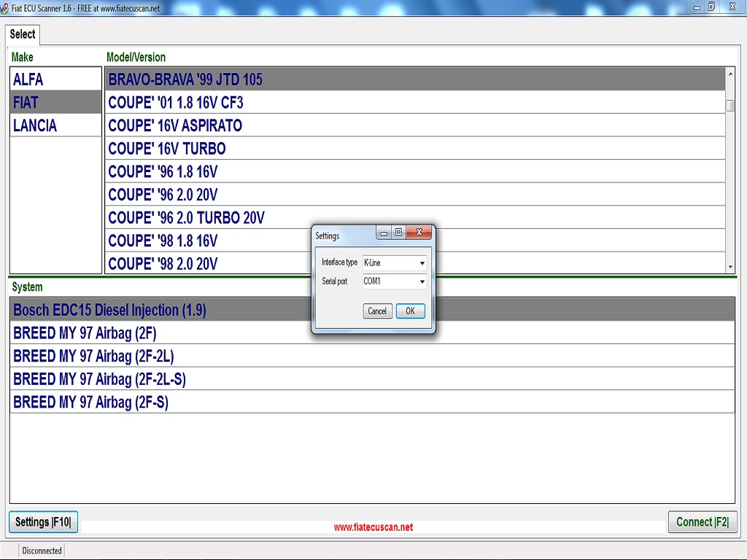Screen dimensions: 747x560
Task: Minimize the Settings dialog
Action: (x=384, y=233)
